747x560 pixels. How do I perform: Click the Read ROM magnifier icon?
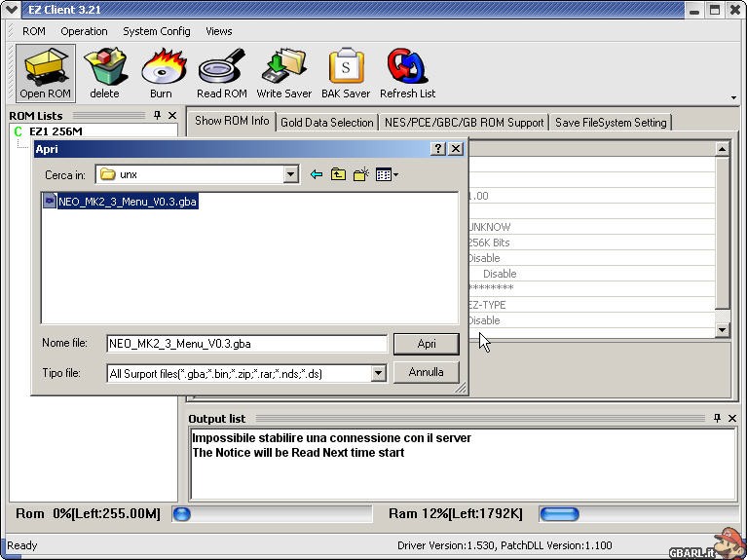click(x=221, y=73)
